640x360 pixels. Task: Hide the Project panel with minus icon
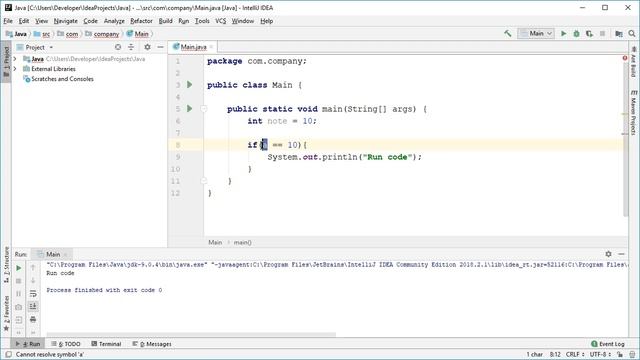click(160, 47)
